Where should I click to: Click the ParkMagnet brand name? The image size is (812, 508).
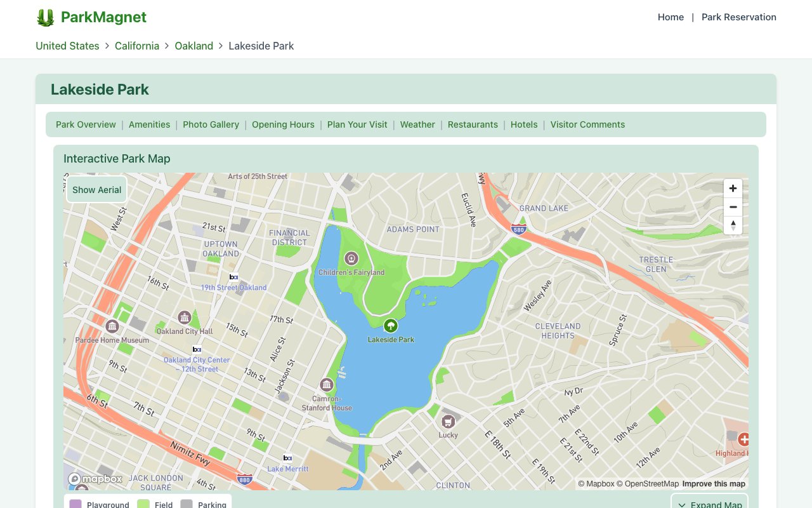click(x=103, y=17)
